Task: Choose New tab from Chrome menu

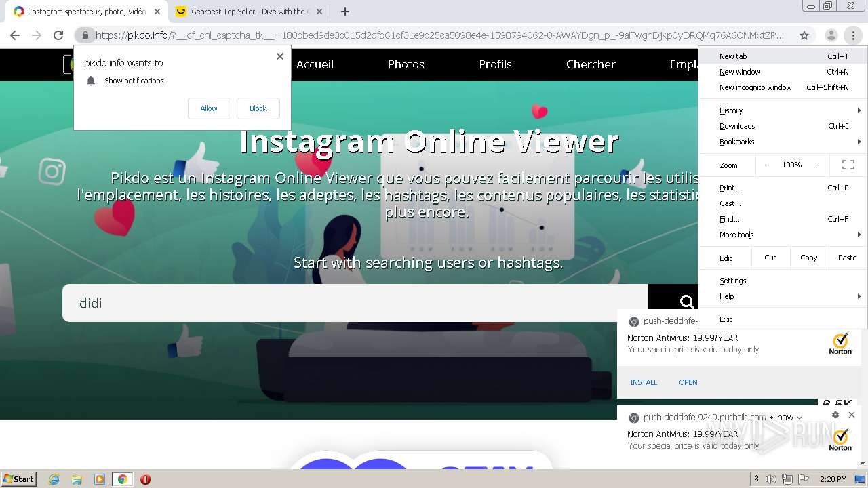Action: [783, 56]
